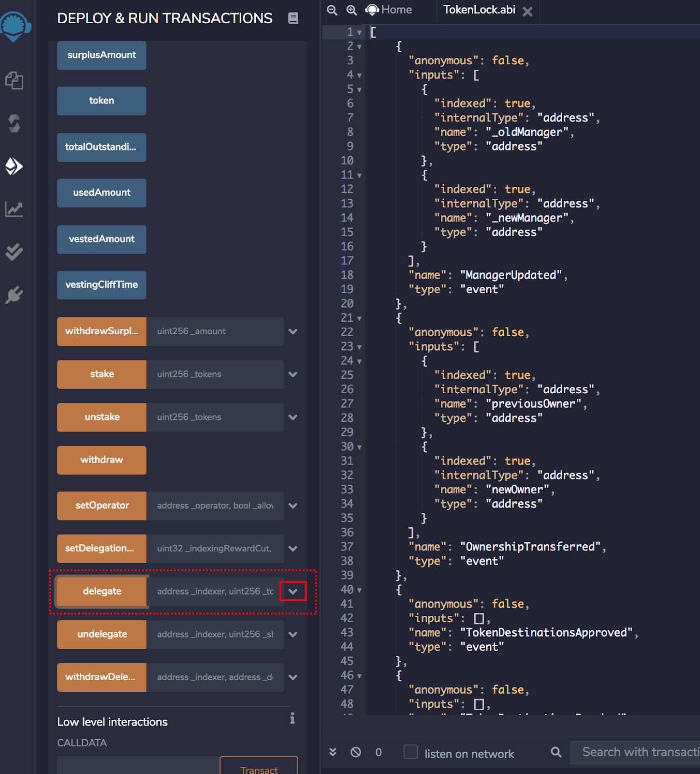Run the undelegate transaction button

tap(102, 634)
